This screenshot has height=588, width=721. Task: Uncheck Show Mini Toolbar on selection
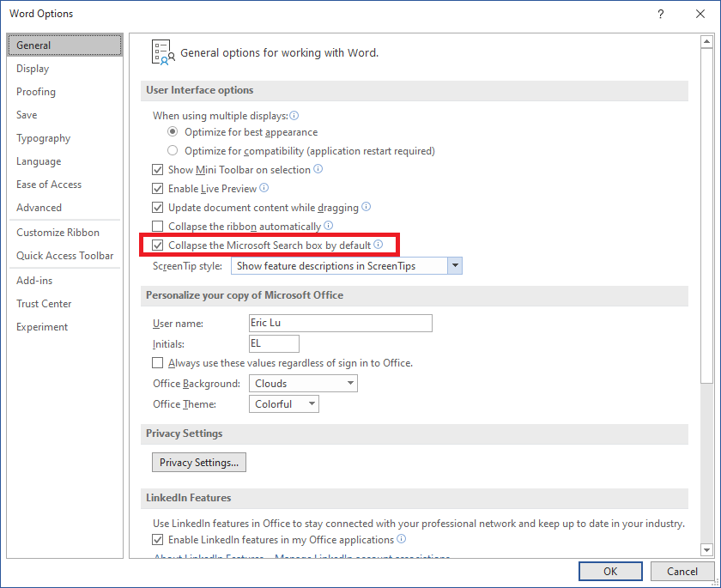pyautogui.click(x=157, y=170)
